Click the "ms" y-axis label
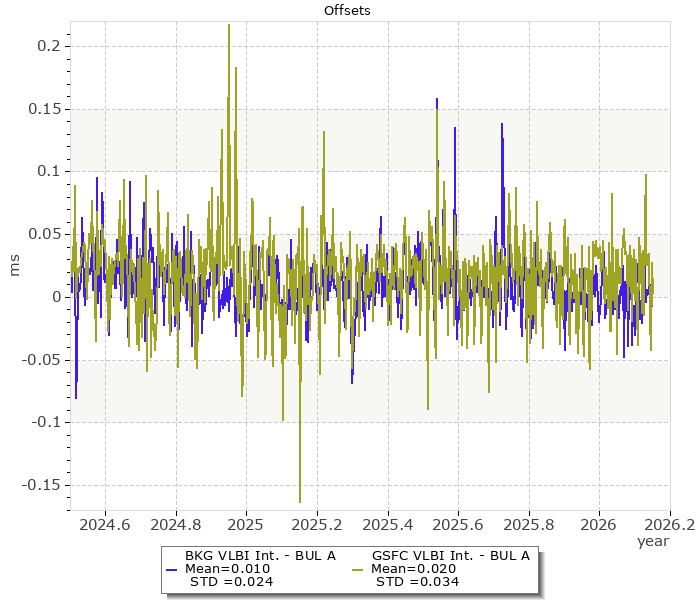The width and height of the screenshot is (700, 600). point(14,266)
